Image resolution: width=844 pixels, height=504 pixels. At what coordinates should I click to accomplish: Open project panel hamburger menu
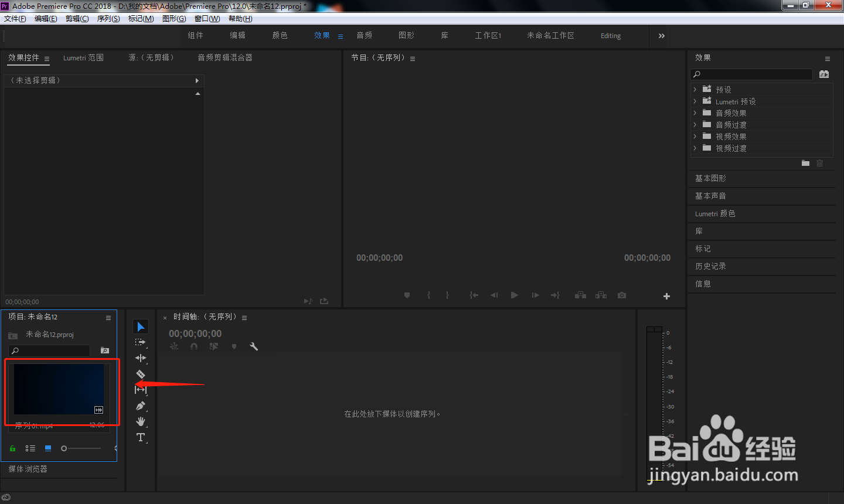click(x=108, y=318)
